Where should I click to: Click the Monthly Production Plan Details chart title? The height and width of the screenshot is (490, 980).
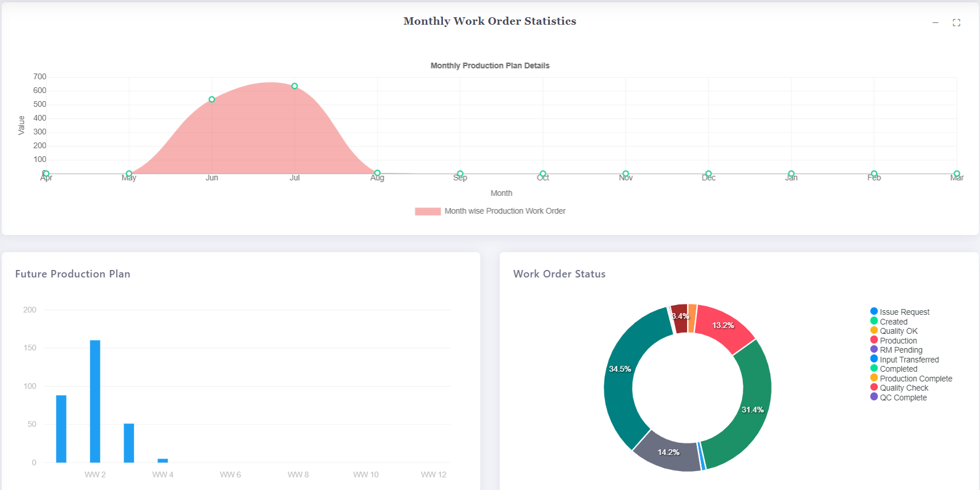[x=490, y=65]
